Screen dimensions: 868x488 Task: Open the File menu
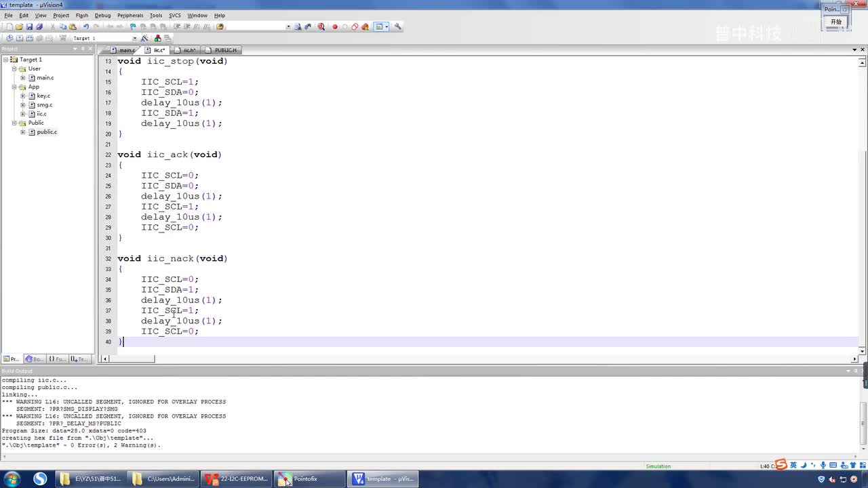(8, 15)
